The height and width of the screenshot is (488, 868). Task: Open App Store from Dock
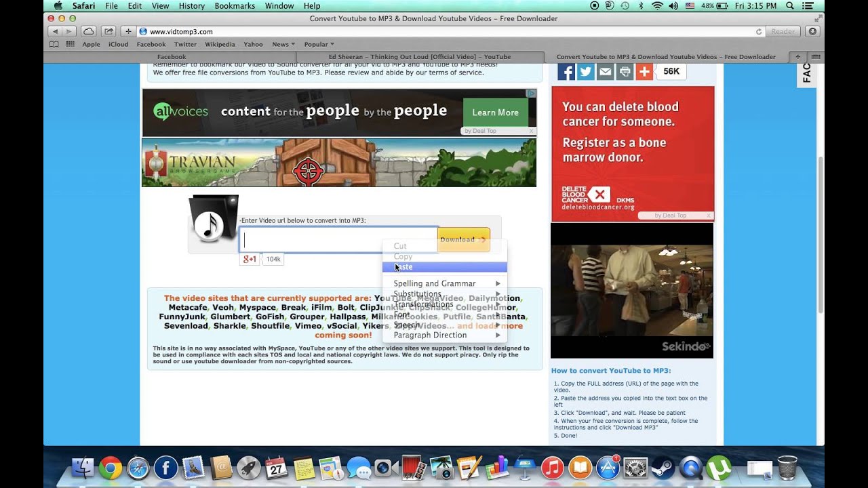click(608, 468)
